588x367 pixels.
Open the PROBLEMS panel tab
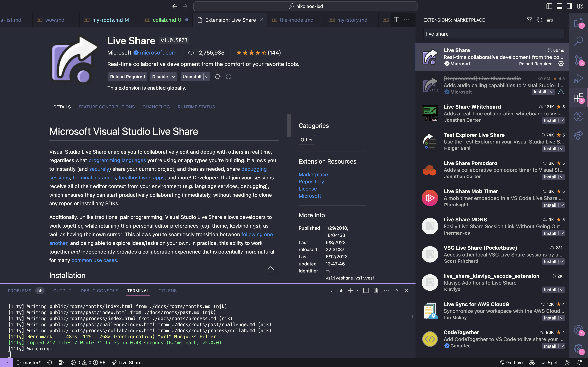(x=20, y=291)
